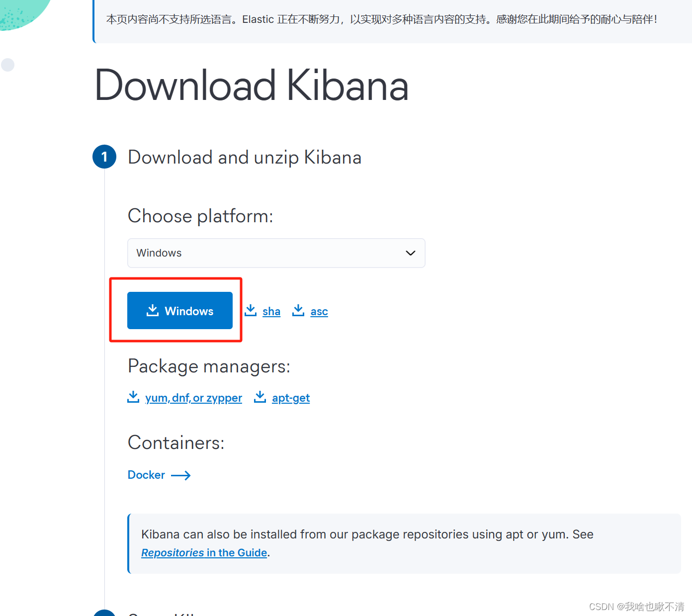Click the apt or yum install note text

pos(367,534)
